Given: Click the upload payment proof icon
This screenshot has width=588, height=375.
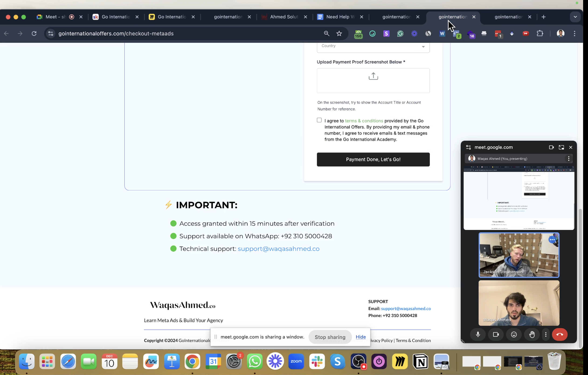Looking at the screenshot, I should click(x=373, y=76).
